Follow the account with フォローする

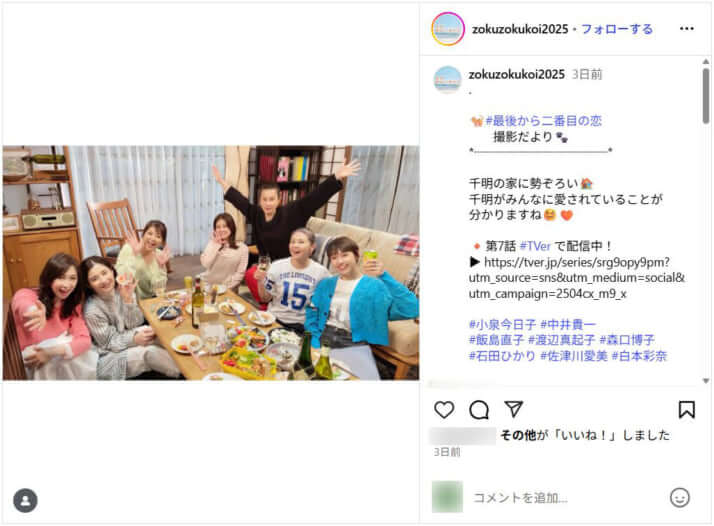point(617,29)
